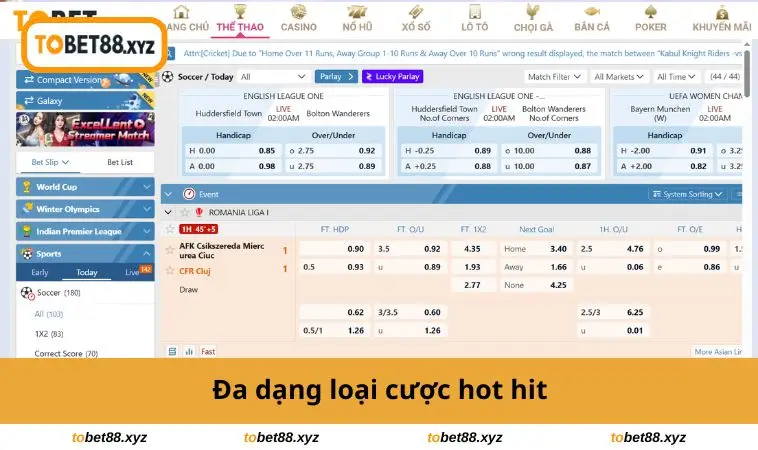Viewport: 758px width, 450px height.
Task: Click the match statistics list icon
Action: (x=173, y=351)
